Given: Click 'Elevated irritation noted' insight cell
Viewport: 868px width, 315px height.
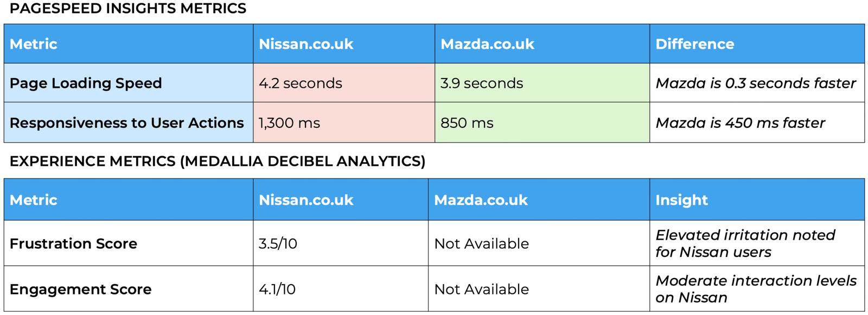Looking at the screenshot, I should point(745,243).
